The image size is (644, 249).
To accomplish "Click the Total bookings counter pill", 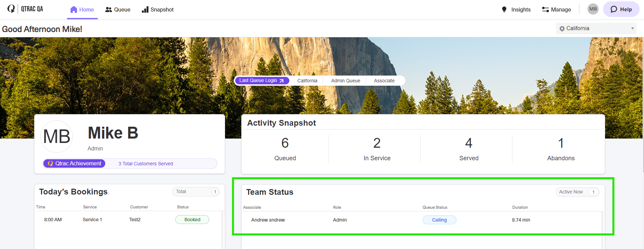I will point(196,192).
